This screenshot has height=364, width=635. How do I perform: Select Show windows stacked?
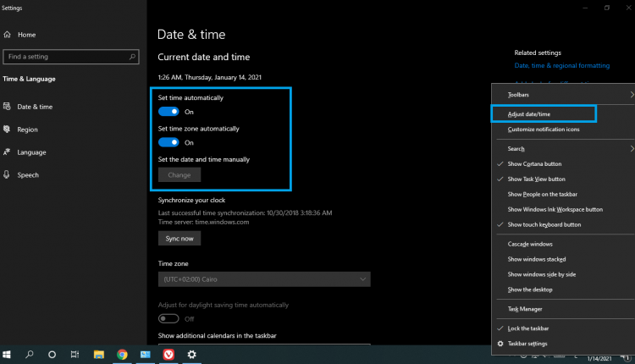point(537,259)
